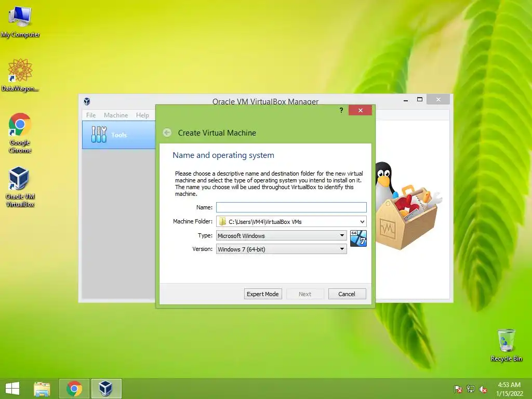The image size is (532, 399).
Task: Expand the Machine Folder combo box
Action: click(362, 221)
